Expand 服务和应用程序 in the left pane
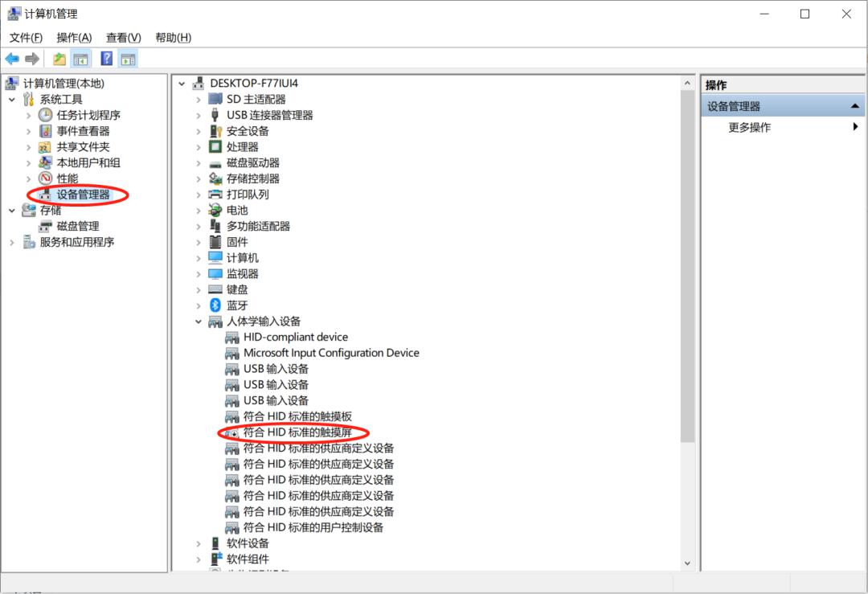This screenshot has width=868, height=594. (11, 241)
